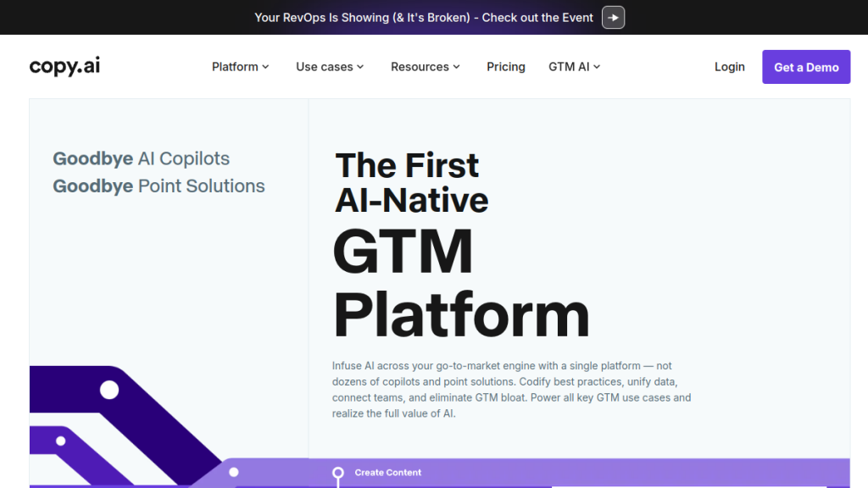Click the copy.ai logo
This screenshot has width=868, height=488.
click(64, 66)
